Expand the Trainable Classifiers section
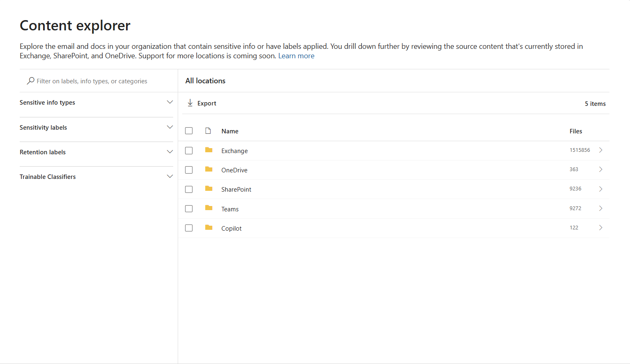630x364 pixels. (x=170, y=176)
